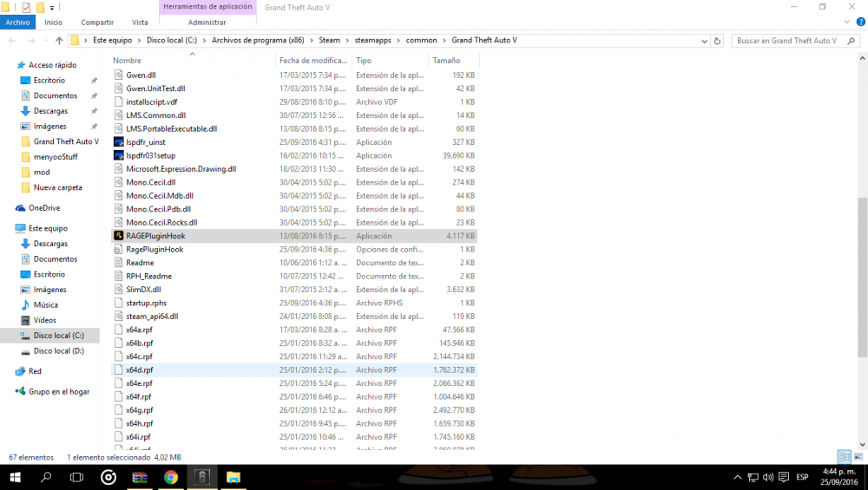The width and height of the screenshot is (868, 490).
Task: Open File Explorer taskbar icon
Action: [233, 477]
